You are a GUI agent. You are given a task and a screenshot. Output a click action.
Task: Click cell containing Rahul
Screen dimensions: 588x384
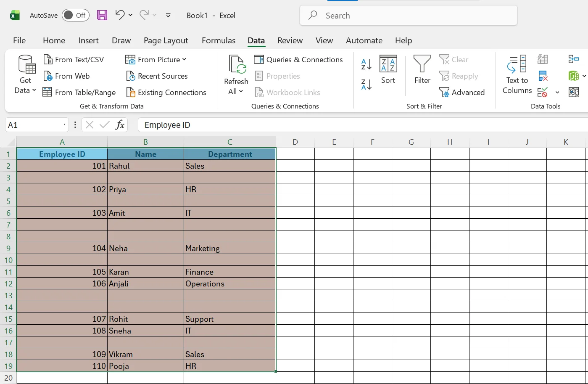pos(145,166)
